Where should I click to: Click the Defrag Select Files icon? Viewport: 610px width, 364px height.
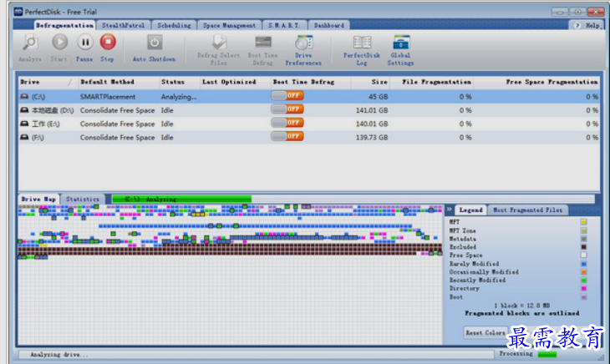click(219, 43)
